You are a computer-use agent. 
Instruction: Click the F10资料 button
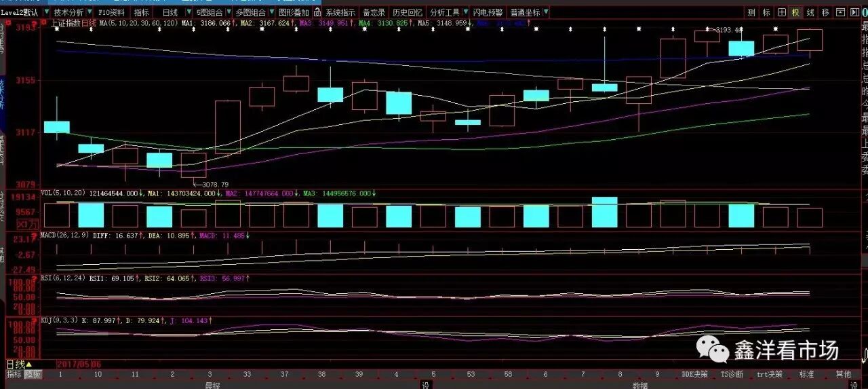point(111,12)
